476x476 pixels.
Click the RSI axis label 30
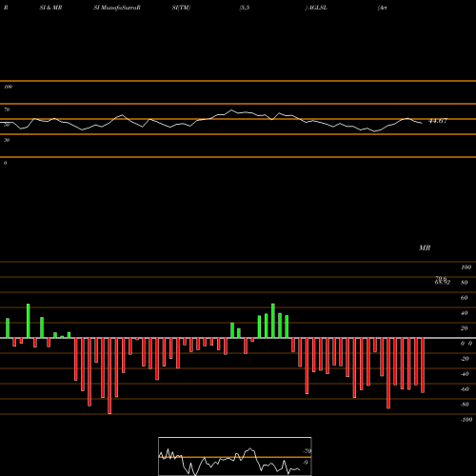coord(7,140)
